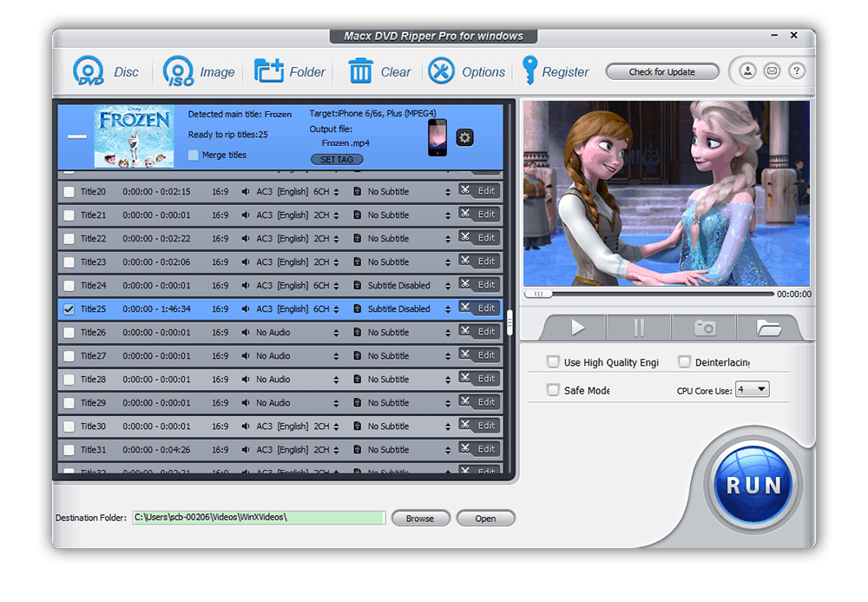Enable Safe Mode checkbox
Screen dimensions: 868x602
(552, 390)
